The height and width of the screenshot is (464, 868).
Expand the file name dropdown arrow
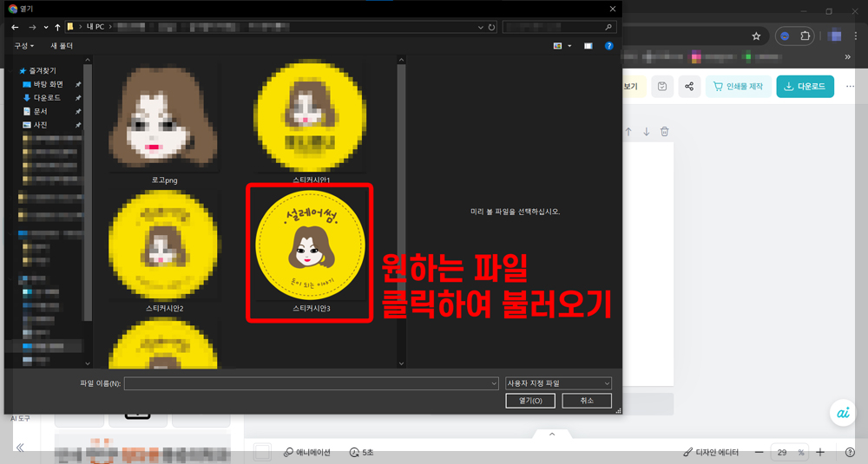pos(494,383)
